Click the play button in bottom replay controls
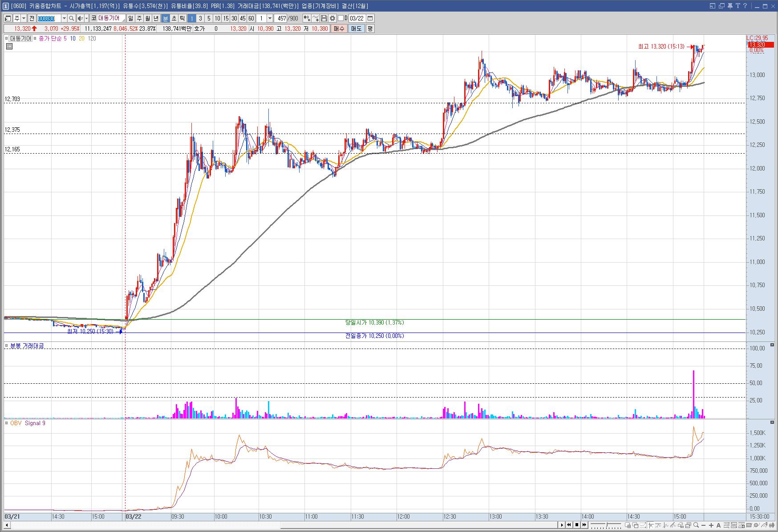778x532 pixels. tap(562, 525)
